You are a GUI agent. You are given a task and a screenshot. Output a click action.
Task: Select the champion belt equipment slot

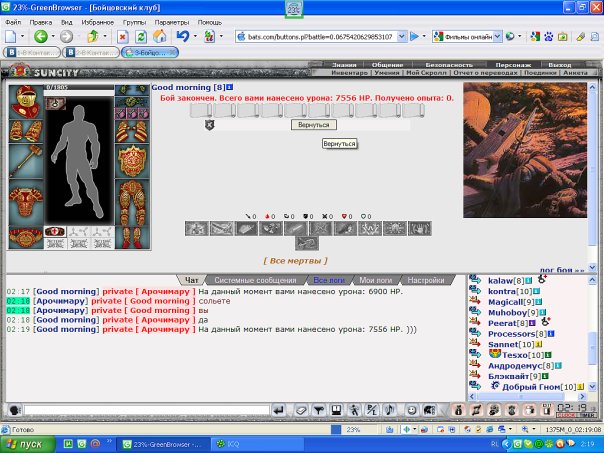click(26, 238)
